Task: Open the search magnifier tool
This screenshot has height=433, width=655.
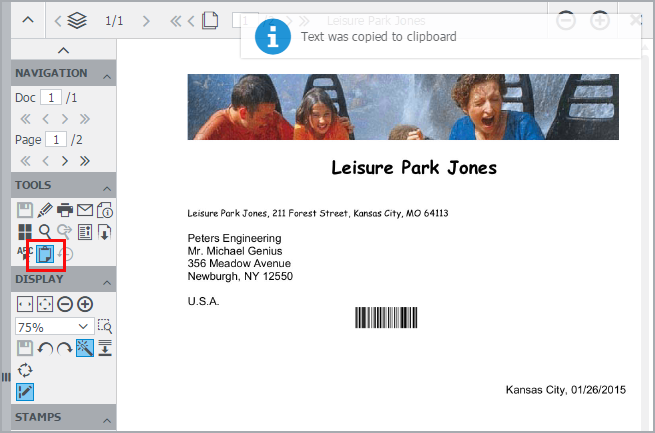Action: pyautogui.click(x=45, y=232)
